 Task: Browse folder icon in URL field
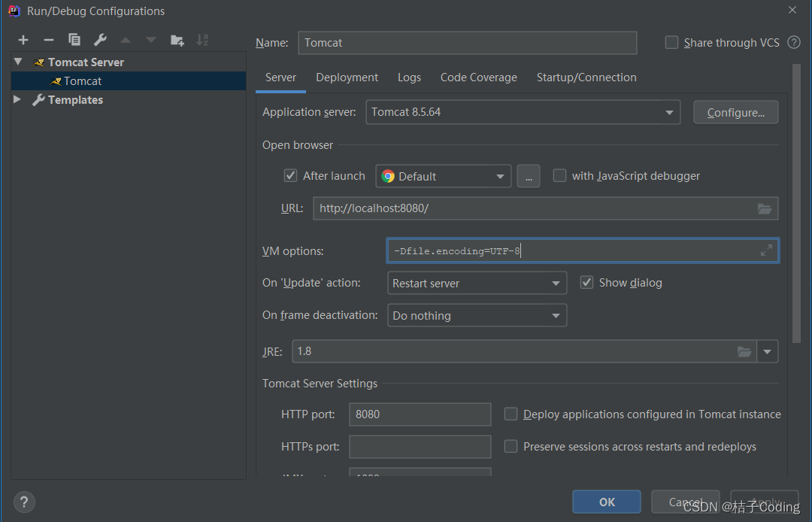click(x=765, y=208)
